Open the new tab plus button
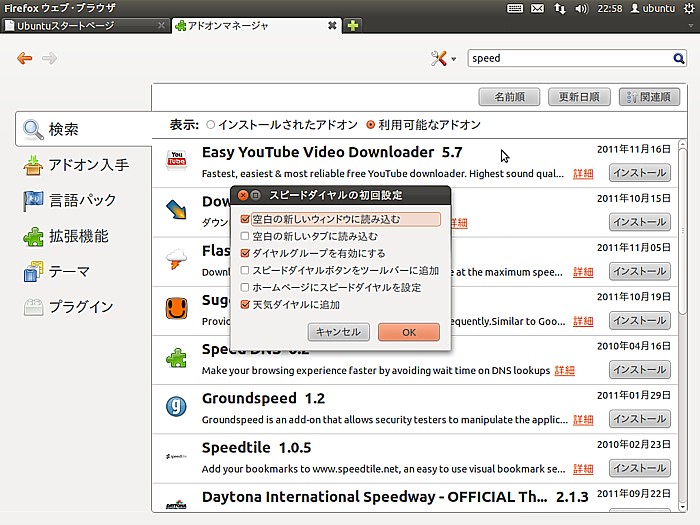Viewport: 700px width, 525px height. click(x=353, y=25)
